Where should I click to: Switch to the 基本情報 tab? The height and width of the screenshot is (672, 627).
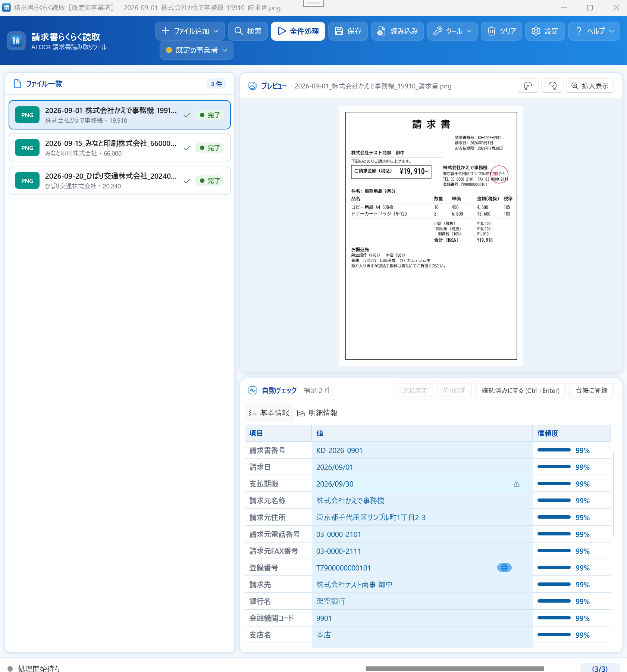[269, 413]
